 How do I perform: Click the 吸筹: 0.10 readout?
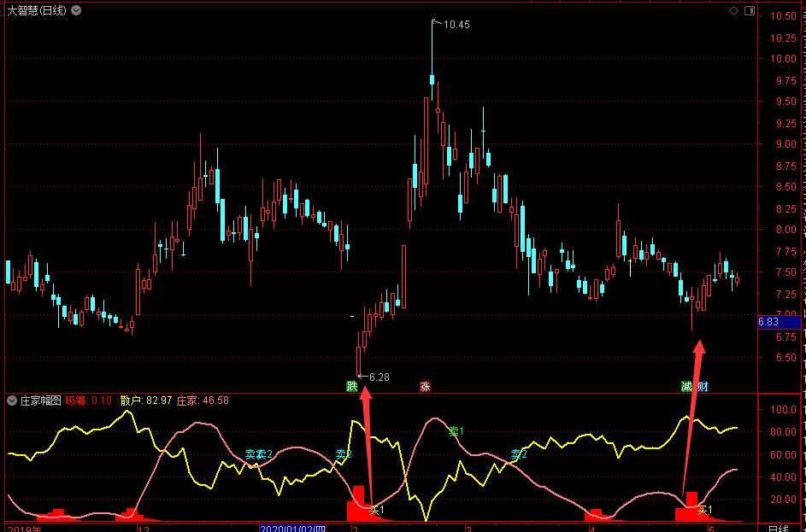[88, 400]
